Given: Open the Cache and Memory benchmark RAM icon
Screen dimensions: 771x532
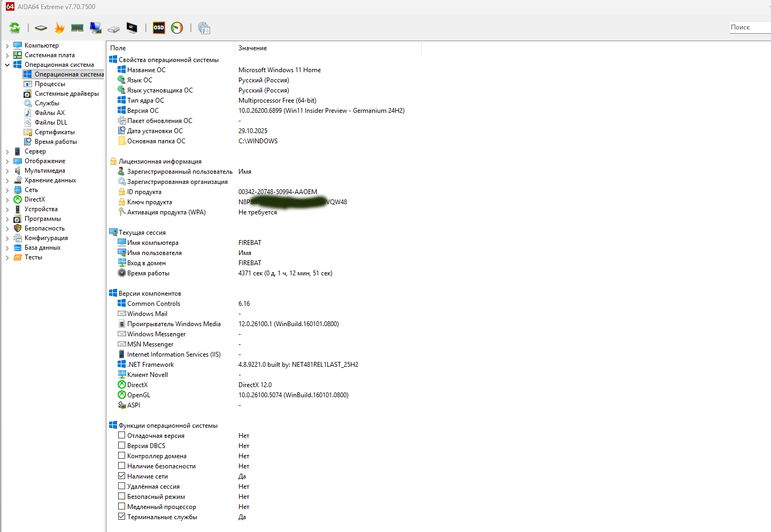Looking at the screenshot, I should (x=78, y=28).
